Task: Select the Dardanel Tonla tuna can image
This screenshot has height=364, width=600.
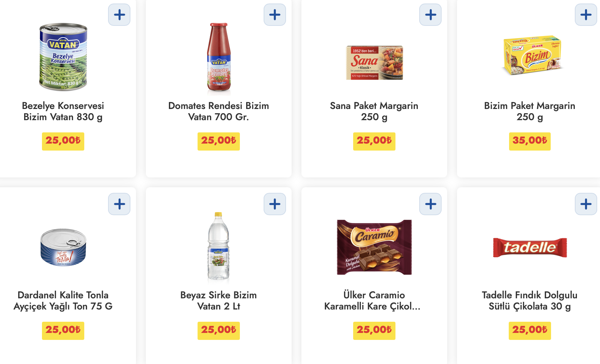Action: tap(63, 247)
